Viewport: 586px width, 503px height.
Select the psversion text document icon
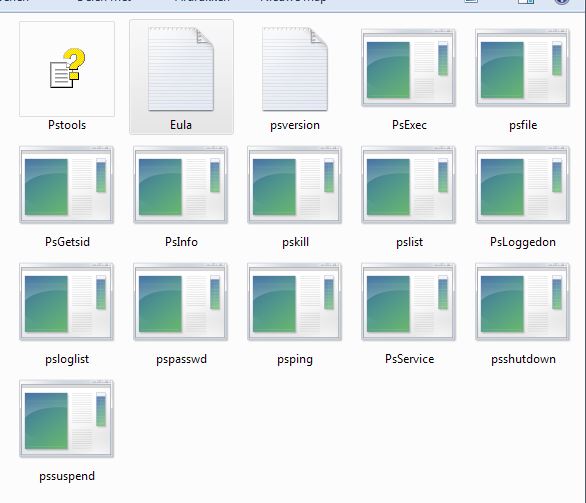[x=295, y=69]
